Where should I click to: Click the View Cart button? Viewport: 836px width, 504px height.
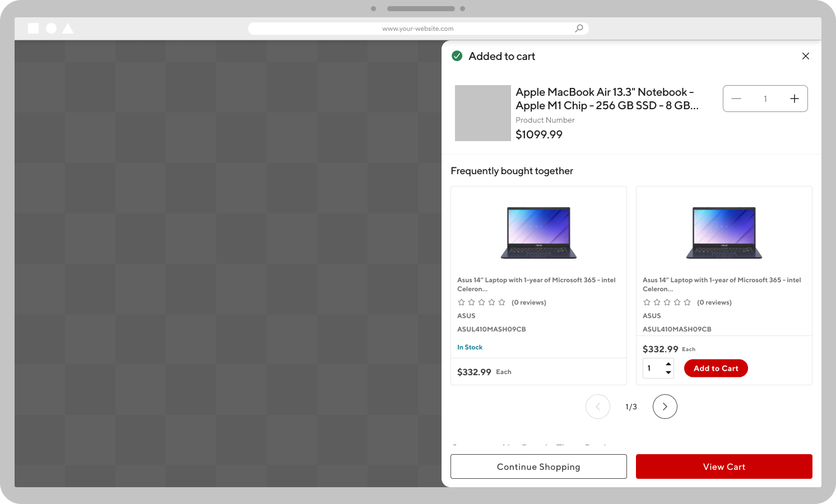point(724,466)
